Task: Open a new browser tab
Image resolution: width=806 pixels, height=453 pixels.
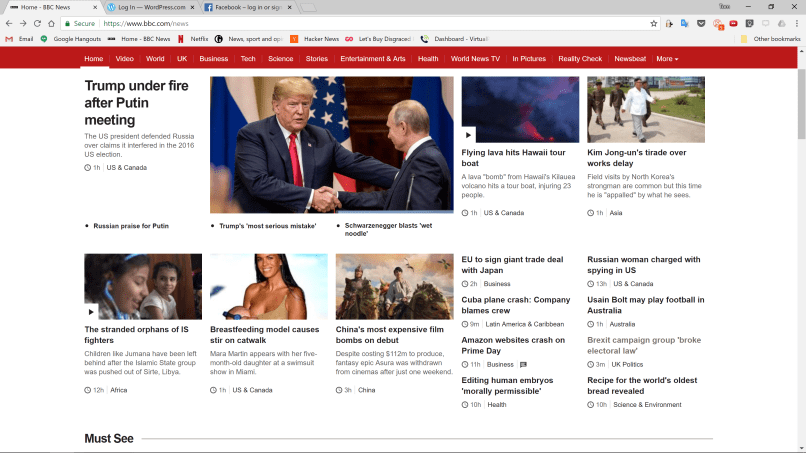Action: [x=308, y=7]
